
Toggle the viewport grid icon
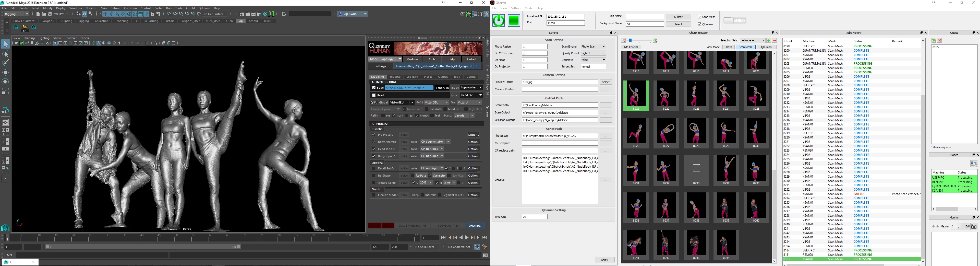[x=55, y=43]
